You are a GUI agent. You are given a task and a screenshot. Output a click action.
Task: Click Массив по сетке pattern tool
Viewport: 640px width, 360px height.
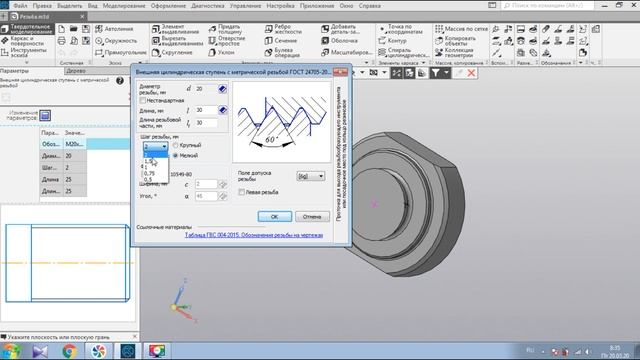pyautogui.click(x=461, y=29)
